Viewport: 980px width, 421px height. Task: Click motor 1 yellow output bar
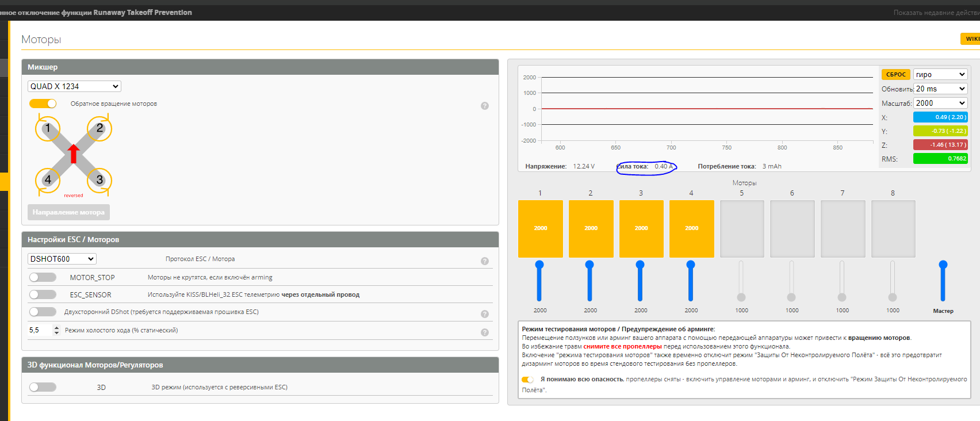pos(541,229)
